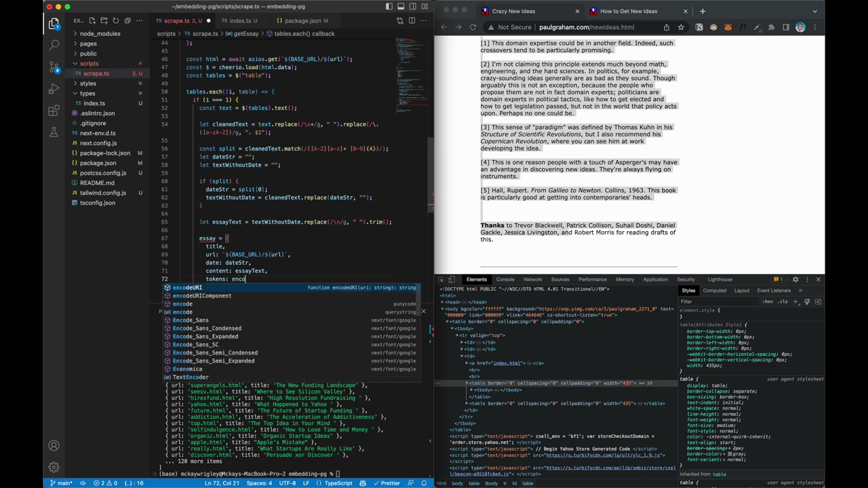Open the Search view in VS Code activity bar
The image size is (868, 488).
54,45
